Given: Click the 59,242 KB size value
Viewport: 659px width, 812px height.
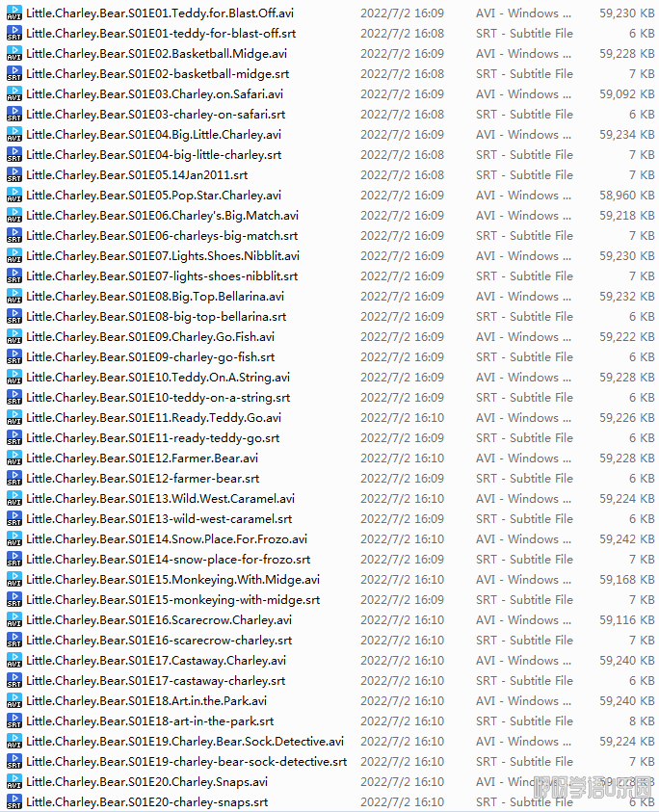Looking at the screenshot, I should point(627,538).
